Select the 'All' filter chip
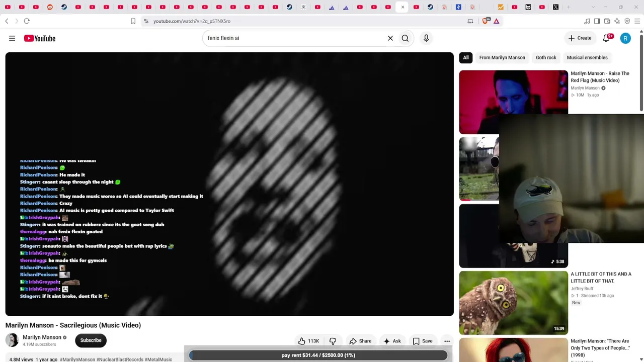The image size is (644, 362). (466, 57)
